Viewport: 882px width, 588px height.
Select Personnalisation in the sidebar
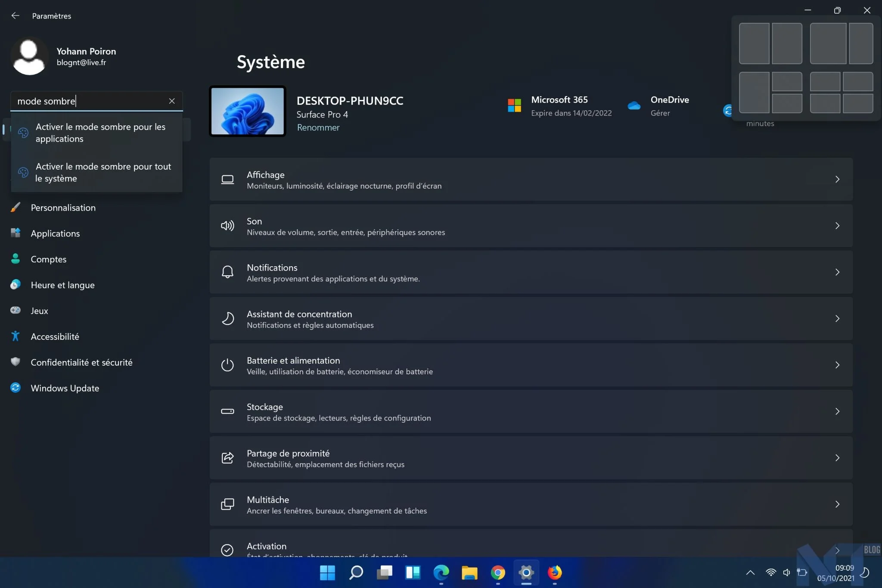coord(63,208)
